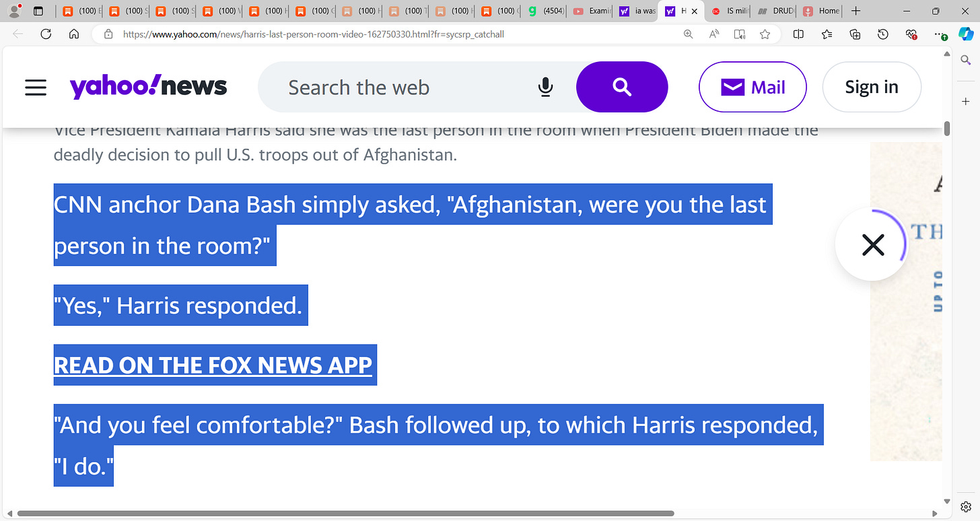Dismiss the overlay with round X button
This screenshot has width=980, height=521.
click(873, 244)
